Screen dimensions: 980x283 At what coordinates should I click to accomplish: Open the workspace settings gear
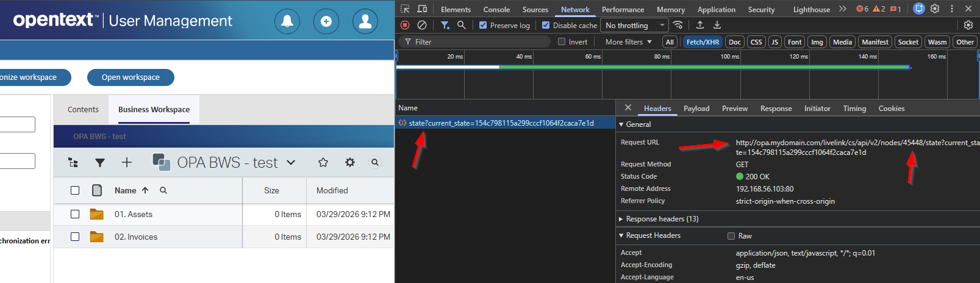[350, 162]
